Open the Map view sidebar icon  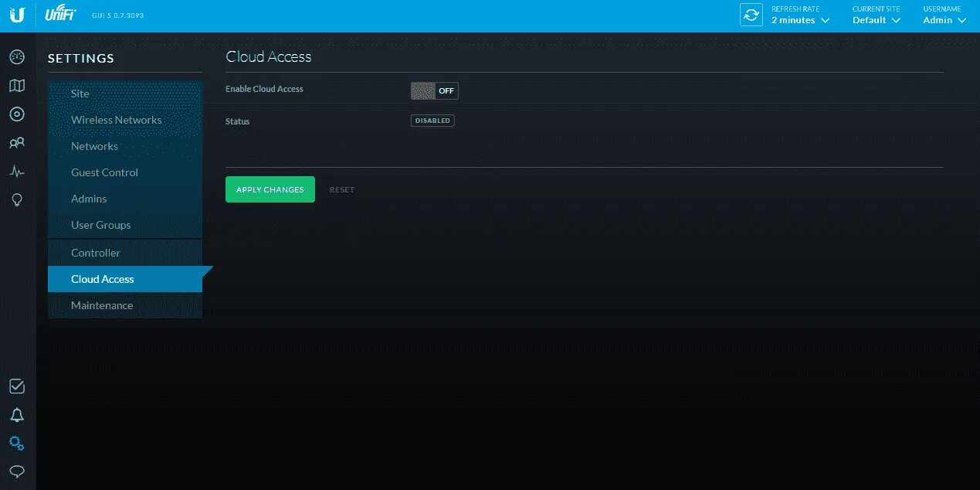[17, 86]
